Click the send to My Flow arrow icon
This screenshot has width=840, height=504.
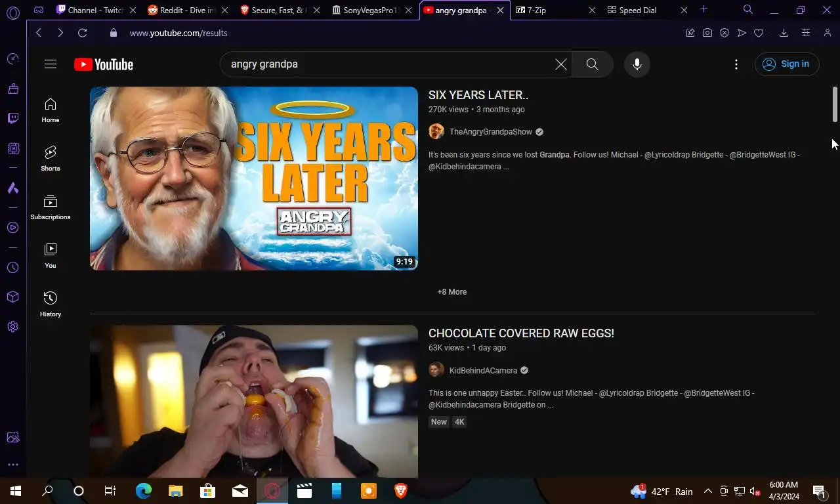742,33
